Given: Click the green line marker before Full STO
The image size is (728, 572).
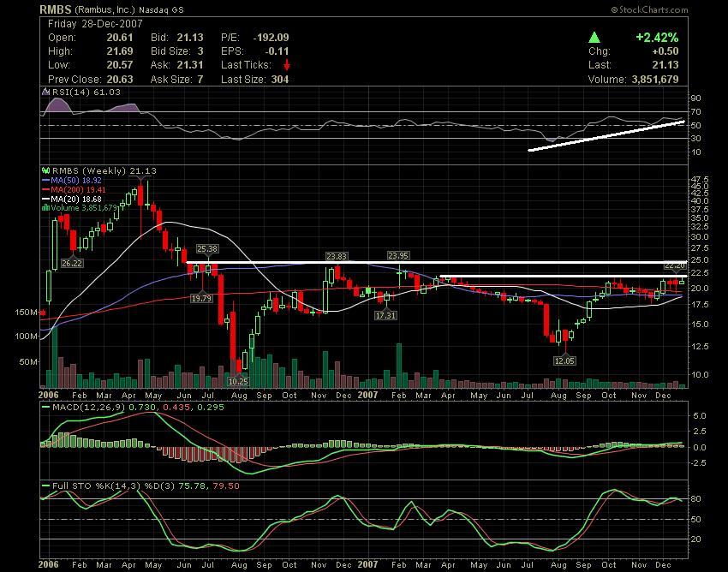Looking at the screenshot, I should pos(46,486).
